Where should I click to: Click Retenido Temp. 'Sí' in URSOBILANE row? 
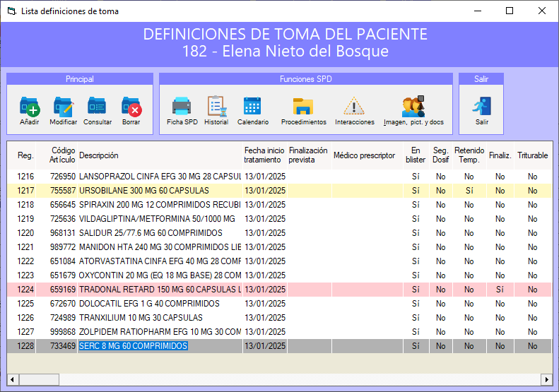pyautogui.click(x=469, y=191)
